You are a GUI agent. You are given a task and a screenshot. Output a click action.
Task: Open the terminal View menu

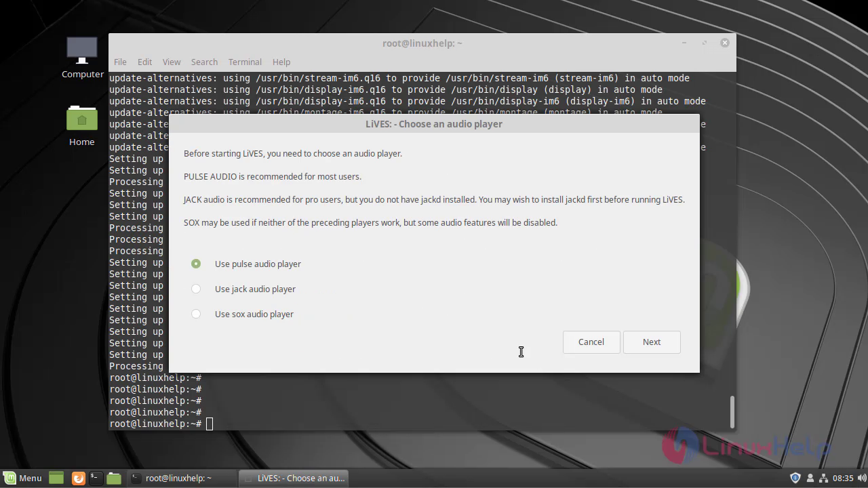[x=172, y=62]
